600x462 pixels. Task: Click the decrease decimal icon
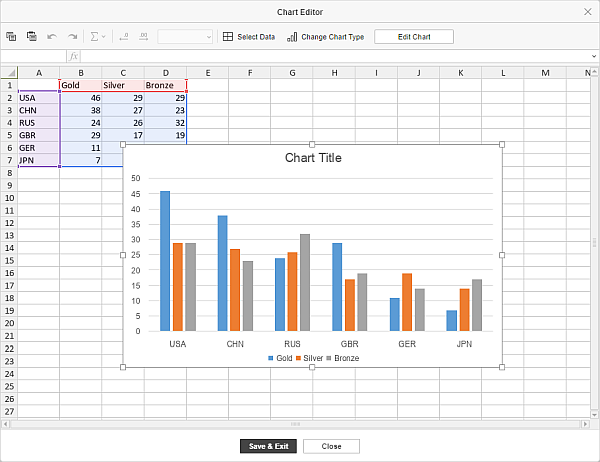coord(124,36)
